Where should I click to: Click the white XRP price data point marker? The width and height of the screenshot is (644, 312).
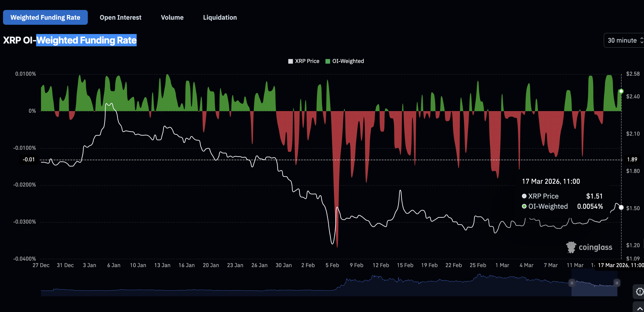click(x=621, y=208)
